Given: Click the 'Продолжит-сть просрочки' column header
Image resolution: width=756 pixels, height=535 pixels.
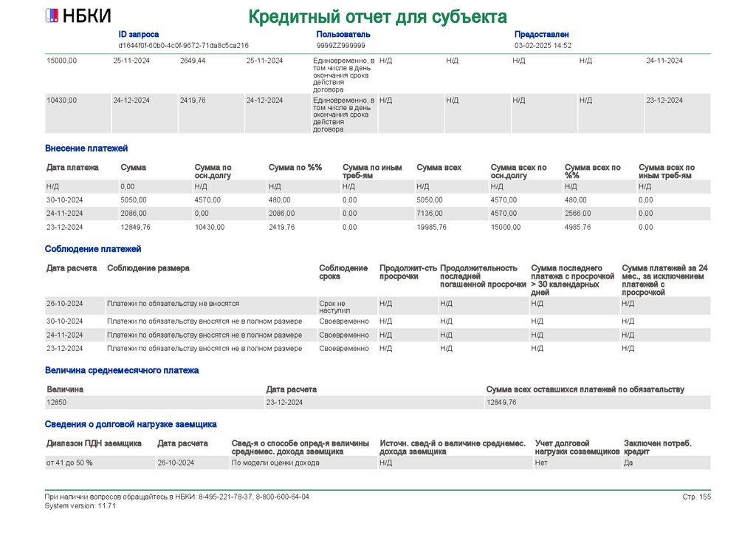Looking at the screenshot, I should [x=408, y=272].
